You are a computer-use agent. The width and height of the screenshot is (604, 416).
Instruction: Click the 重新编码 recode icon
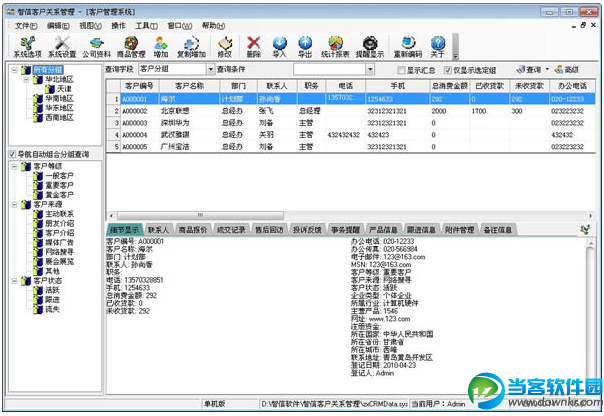408,47
